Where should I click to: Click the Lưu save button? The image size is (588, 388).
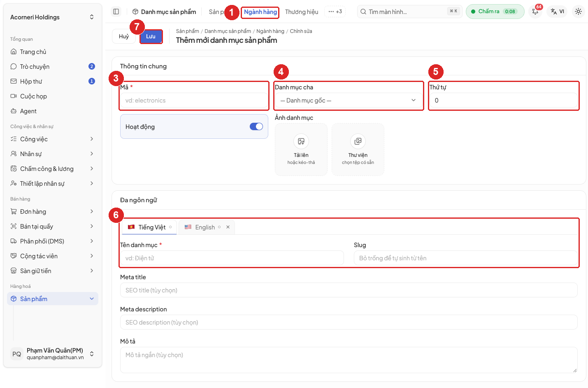point(151,36)
